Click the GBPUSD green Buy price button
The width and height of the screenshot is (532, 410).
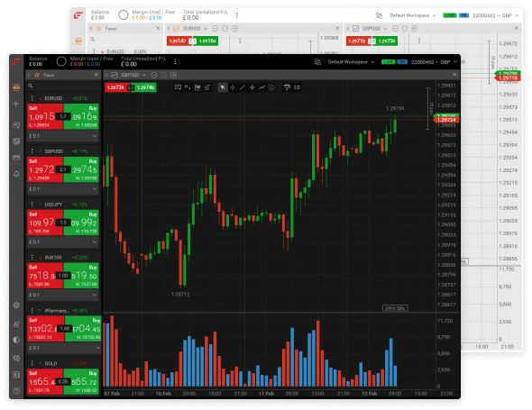[81, 169]
